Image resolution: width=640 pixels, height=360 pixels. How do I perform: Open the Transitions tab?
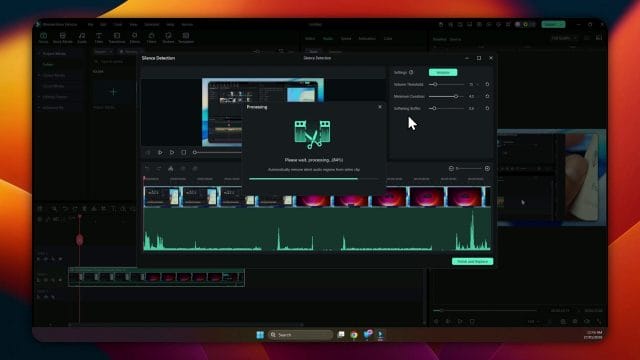(x=117, y=38)
